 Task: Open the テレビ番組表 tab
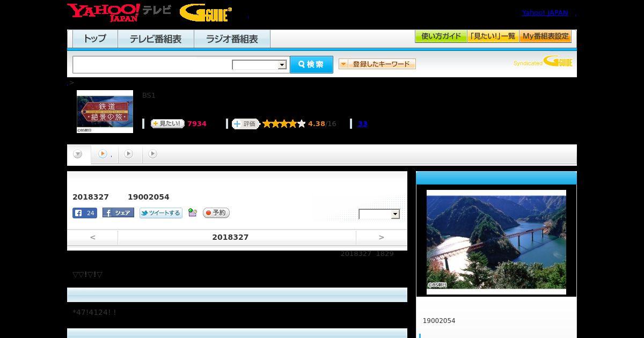pyautogui.click(x=156, y=39)
